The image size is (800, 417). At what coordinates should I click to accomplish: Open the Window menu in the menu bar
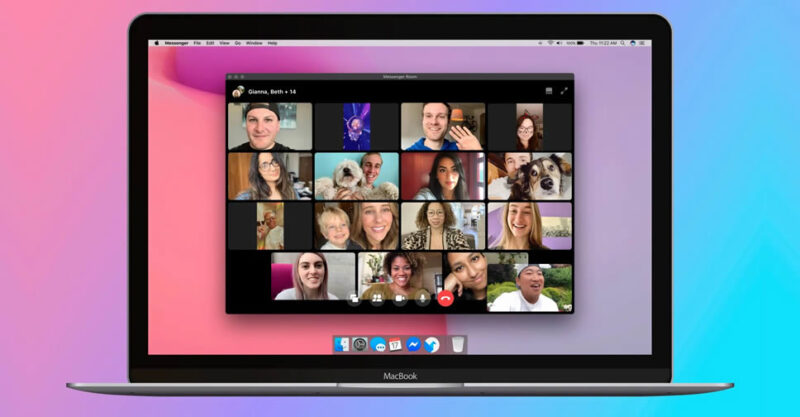tap(254, 43)
